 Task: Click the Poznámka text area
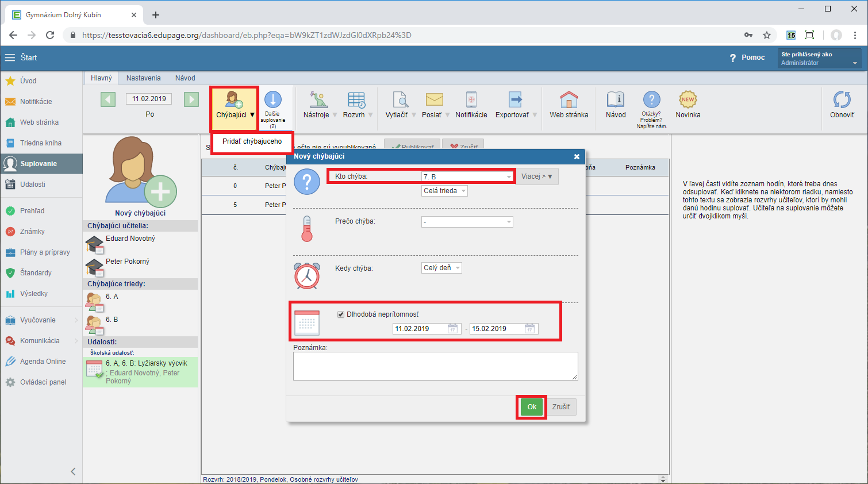tap(435, 366)
